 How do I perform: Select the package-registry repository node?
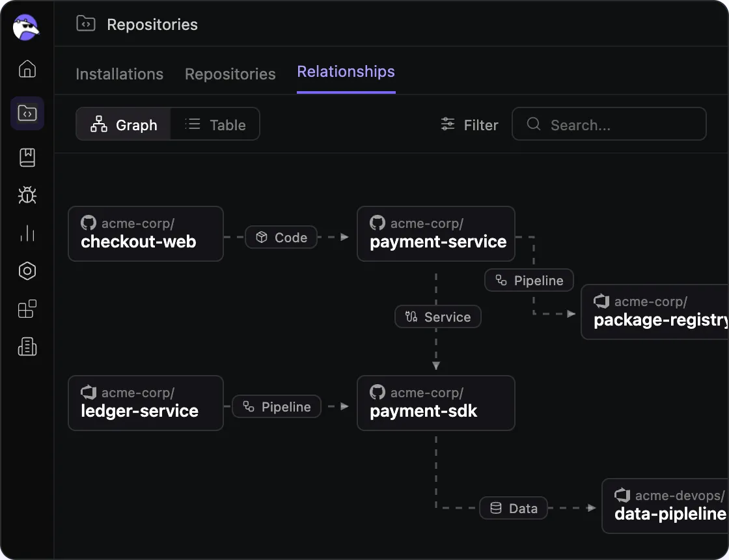click(x=655, y=312)
